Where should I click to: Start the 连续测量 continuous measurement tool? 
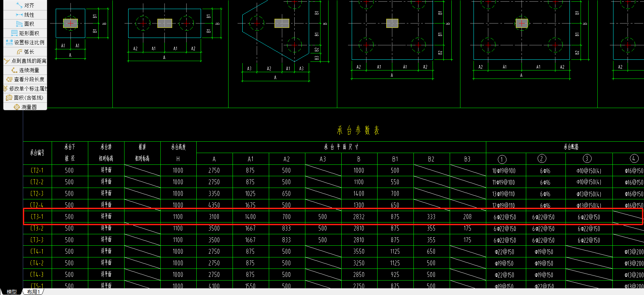(25, 70)
